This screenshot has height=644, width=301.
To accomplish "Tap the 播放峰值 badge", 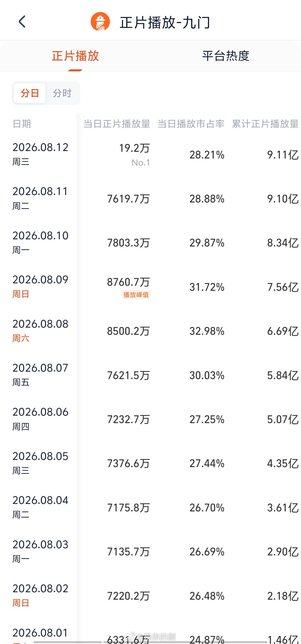I will (136, 295).
